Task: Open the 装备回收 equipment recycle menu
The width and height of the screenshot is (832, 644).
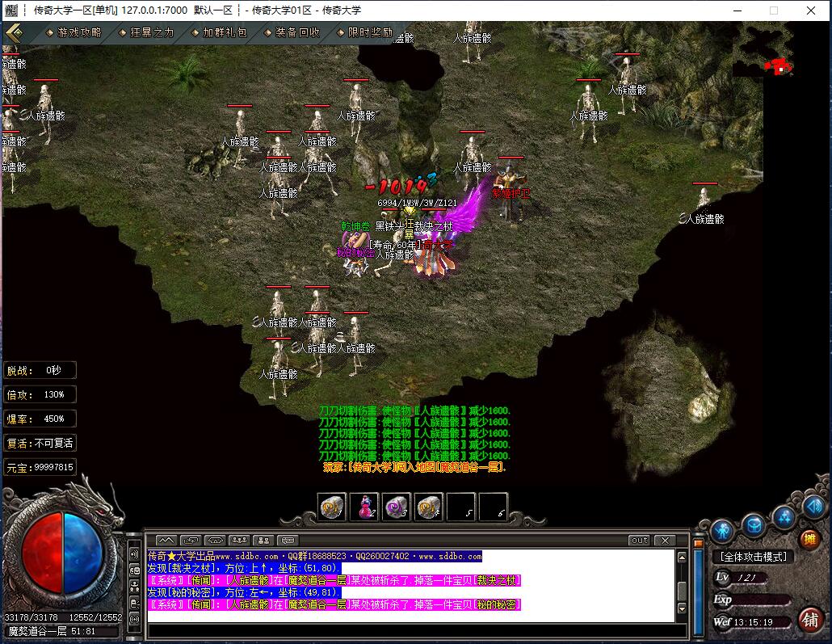Action: 292,33
